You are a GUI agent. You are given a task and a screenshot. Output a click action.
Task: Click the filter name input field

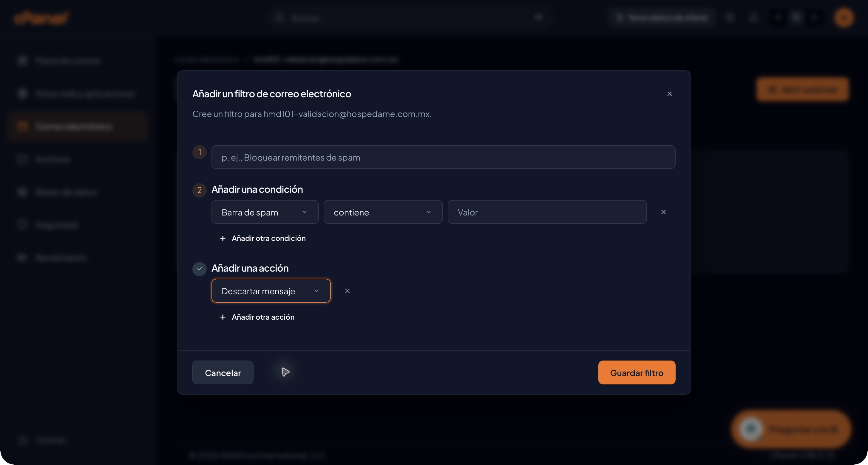pyautogui.click(x=443, y=157)
